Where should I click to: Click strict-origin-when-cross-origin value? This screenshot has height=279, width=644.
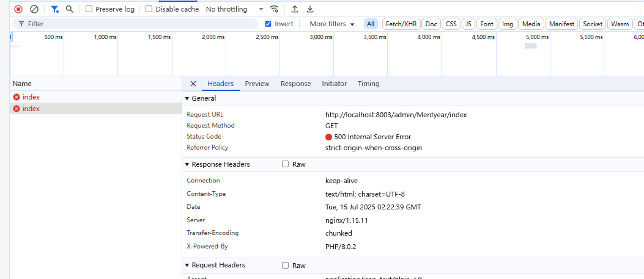point(374,148)
